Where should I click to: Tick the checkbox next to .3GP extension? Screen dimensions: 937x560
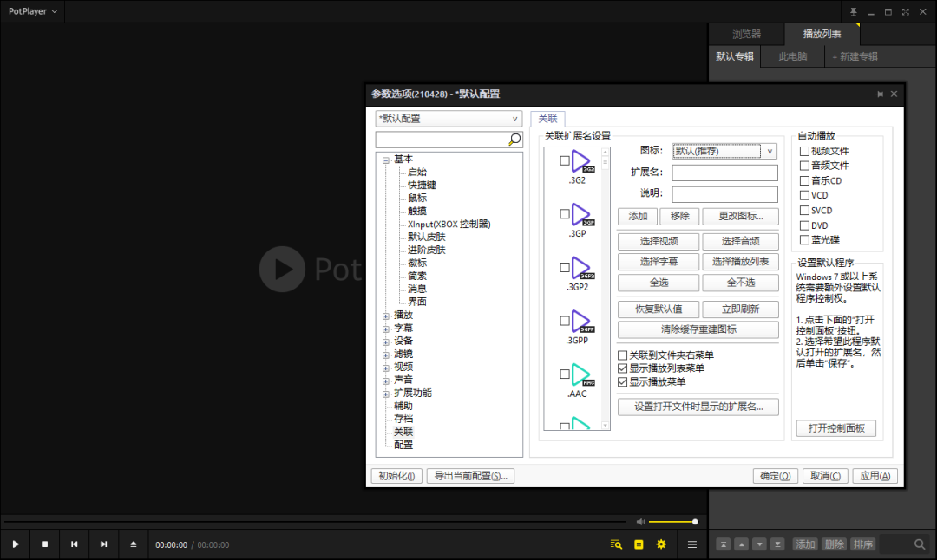coord(565,213)
